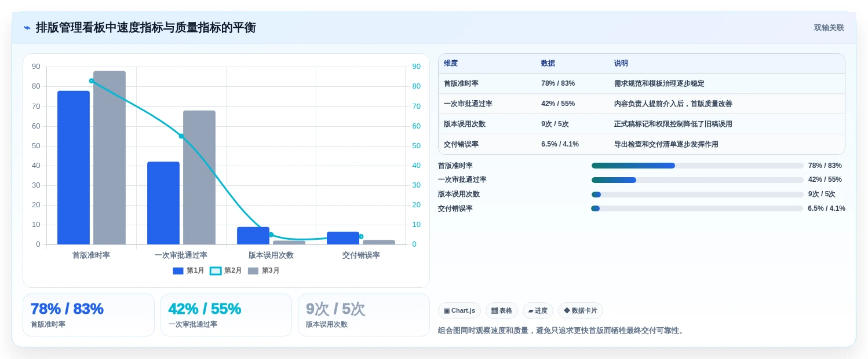
Task: Click the x-axis label 首版准时率
Action: point(91,255)
